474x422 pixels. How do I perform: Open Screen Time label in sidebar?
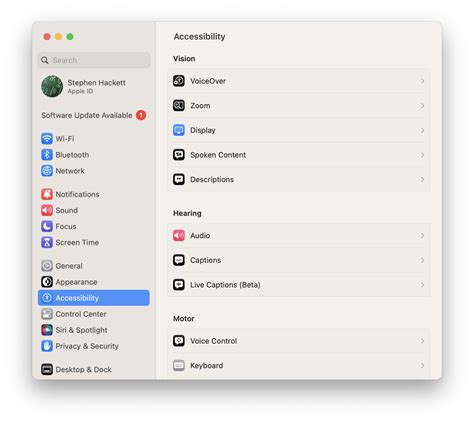[x=77, y=243]
